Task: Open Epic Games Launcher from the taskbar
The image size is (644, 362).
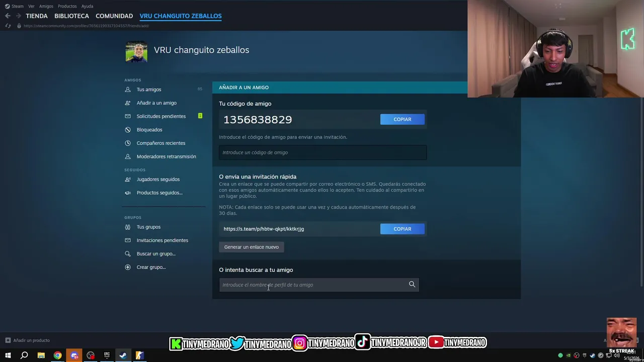Action: coord(107,355)
